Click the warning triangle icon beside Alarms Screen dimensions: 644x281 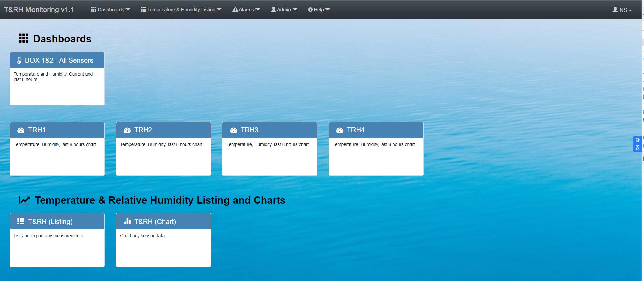click(235, 9)
